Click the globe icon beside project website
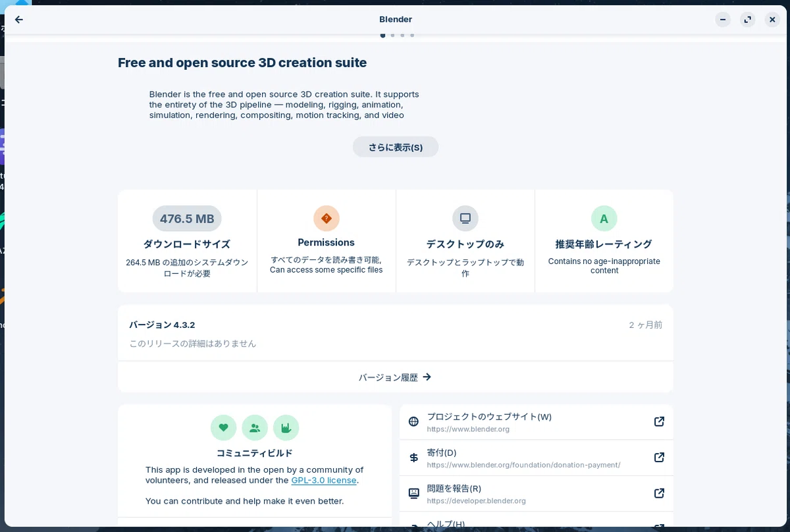 [413, 422]
